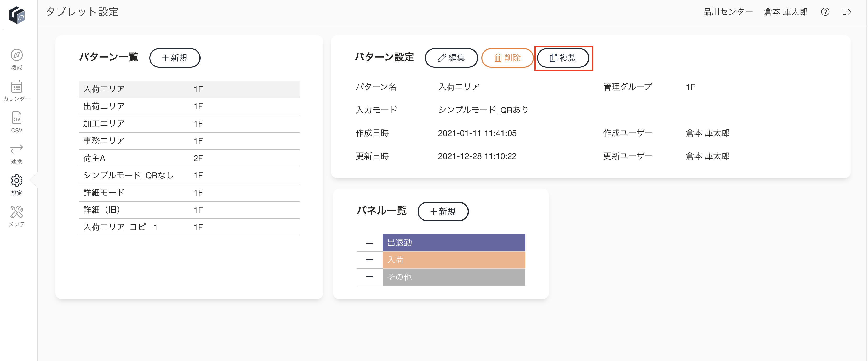Select シンプルモード_QRなし pattern row
868x361 pixels.
[x=189, y=176]
